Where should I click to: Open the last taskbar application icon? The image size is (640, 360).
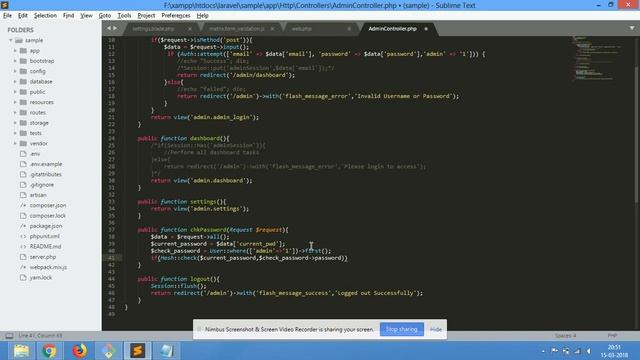tap(167, 351)
